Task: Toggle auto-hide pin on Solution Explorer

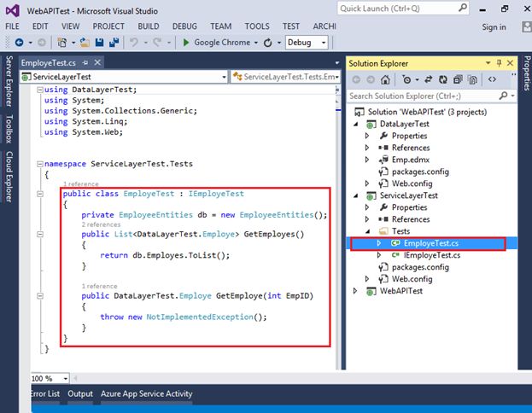Action: (499, 63)
